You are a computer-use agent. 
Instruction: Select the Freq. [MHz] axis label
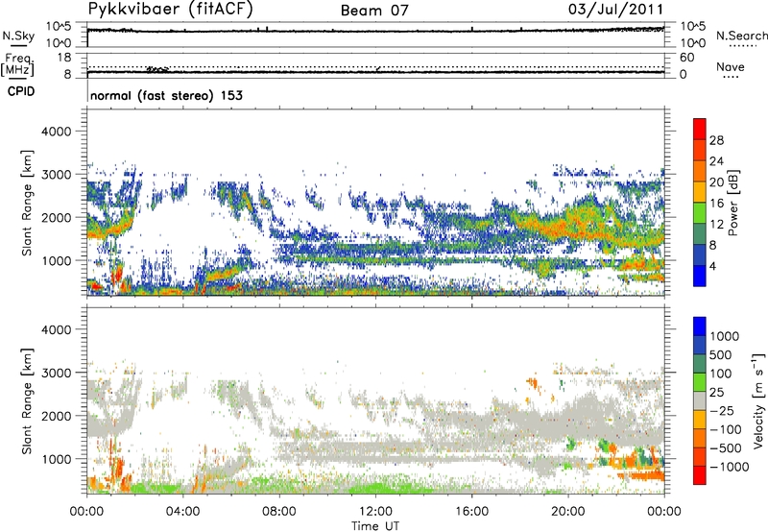[17, 64]
